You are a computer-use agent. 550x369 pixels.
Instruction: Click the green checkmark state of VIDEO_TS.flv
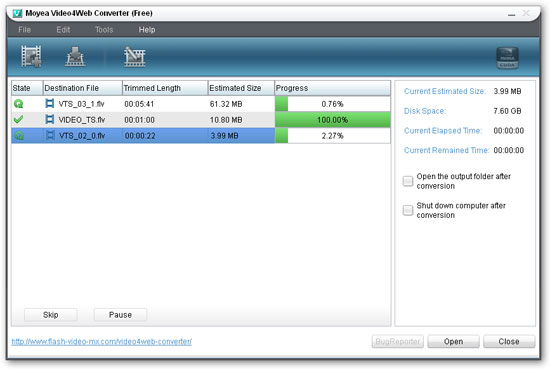coord(18,120)
